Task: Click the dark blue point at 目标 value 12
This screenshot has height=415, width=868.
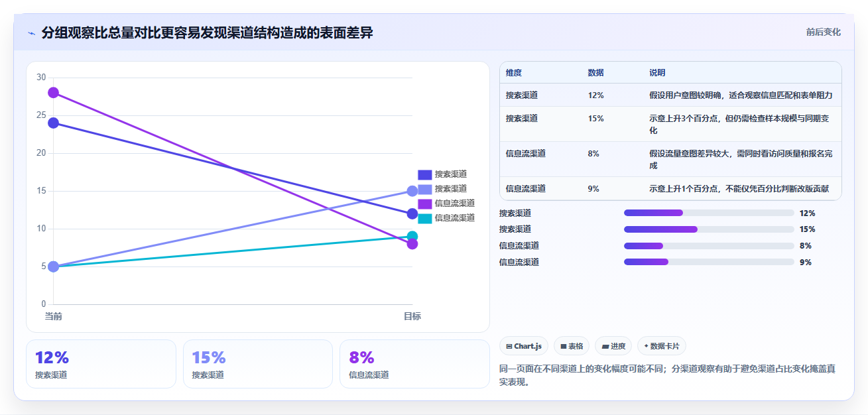Action: click(x=412, y=213)
